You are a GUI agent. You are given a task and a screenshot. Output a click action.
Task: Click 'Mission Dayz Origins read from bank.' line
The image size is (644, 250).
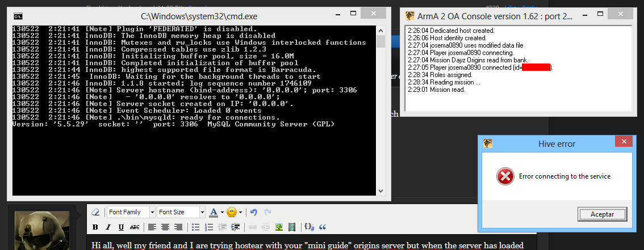pyautogui.click(x=469, y=60)
